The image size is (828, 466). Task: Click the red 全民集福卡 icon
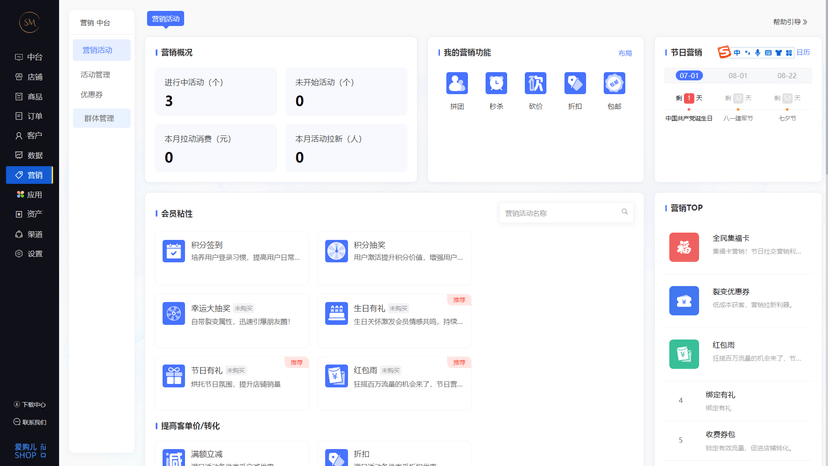click(684, 246)
